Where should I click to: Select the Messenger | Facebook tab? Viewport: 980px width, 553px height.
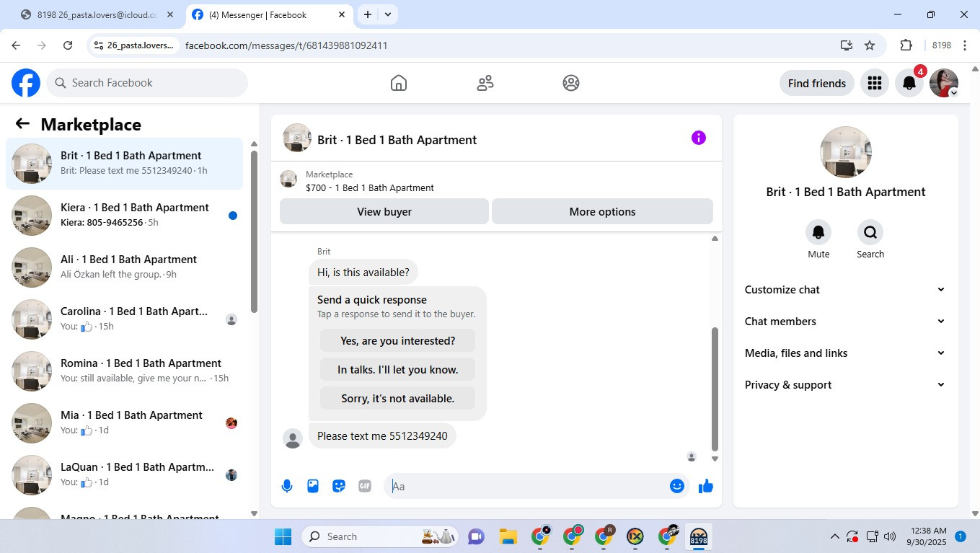(268, 14)
